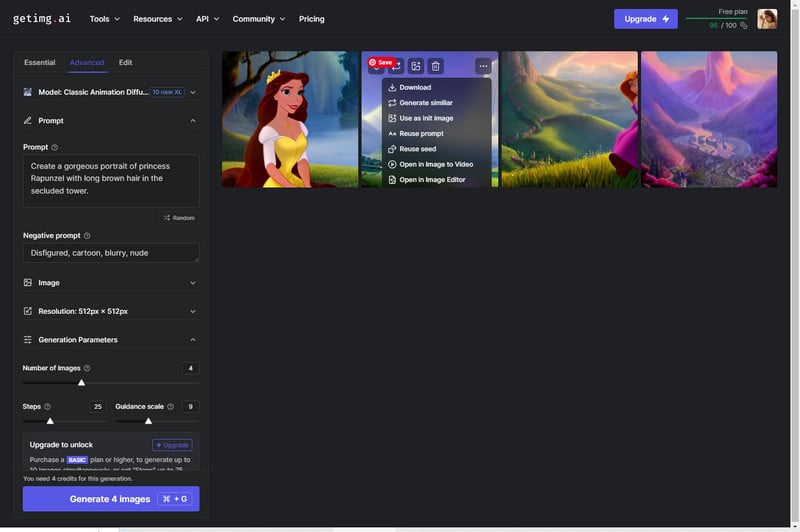Viewport: 800px width, 532px height.
Task: Open the princess in yellow dress thumbnail
Action: pyautogui.click(x=290, y=119)
